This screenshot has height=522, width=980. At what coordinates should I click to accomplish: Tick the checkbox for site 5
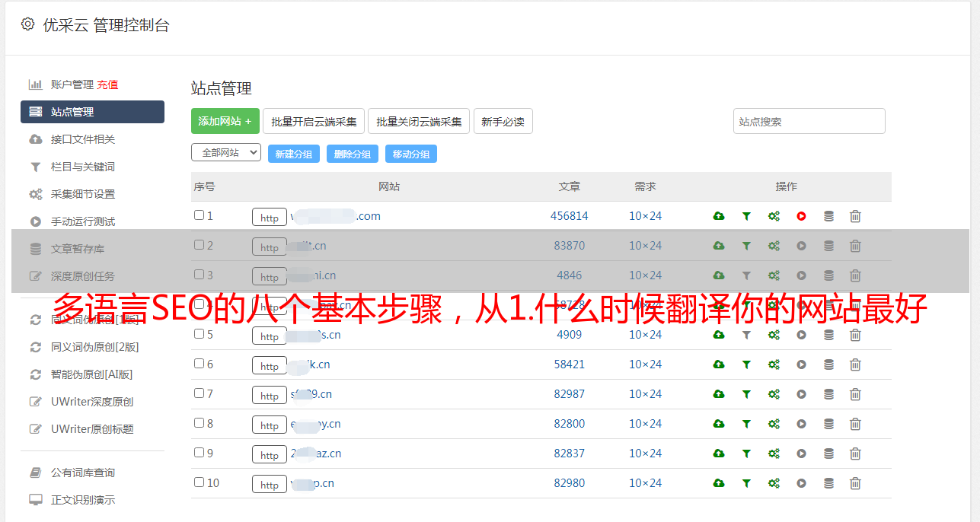pyautogui.click(x=199, y=334)
